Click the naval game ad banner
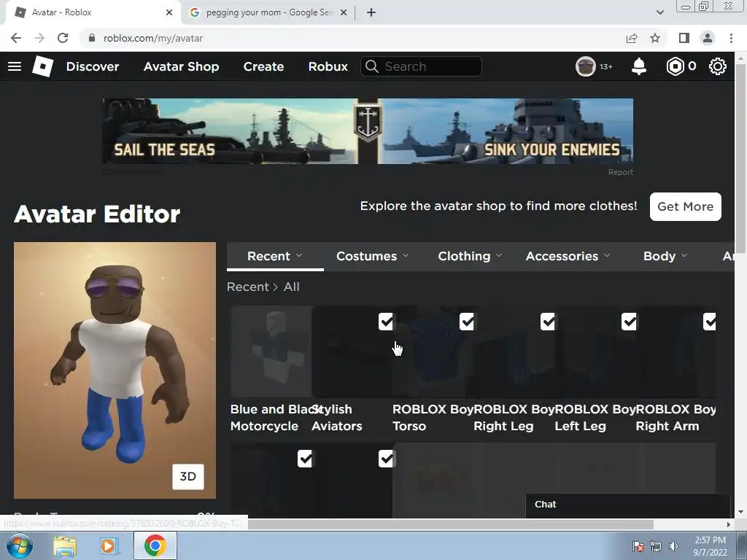Image resolution: width=747 pixels, height=560 pixels. tap(368, 131)
